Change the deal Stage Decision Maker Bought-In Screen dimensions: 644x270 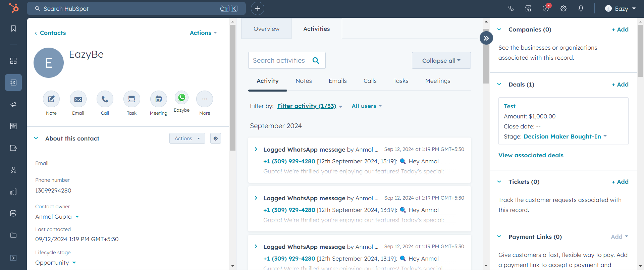(x=565, y=137)
